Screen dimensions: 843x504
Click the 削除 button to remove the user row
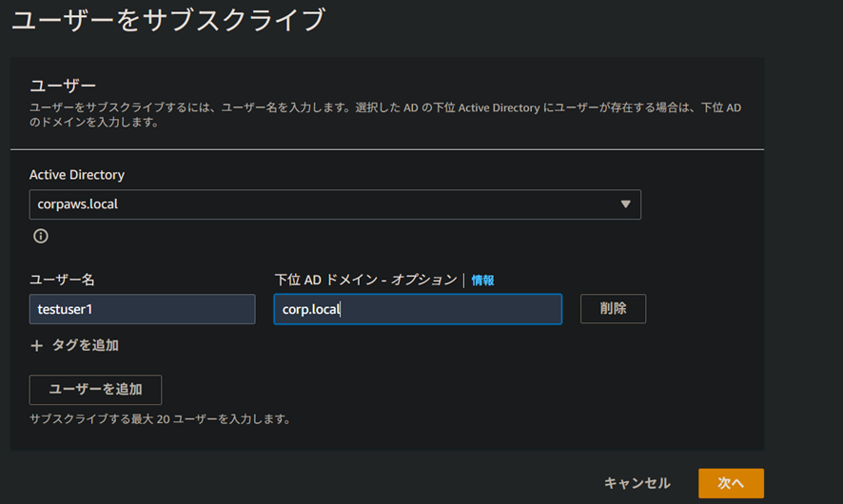(613, 308)
